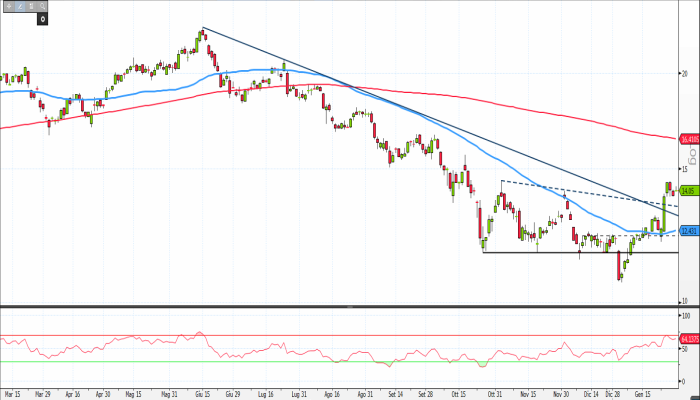The width and height of the screenshot is (700, 400).
Task: Click the red 16.4105 moving average label
Action: coord(688,139)
